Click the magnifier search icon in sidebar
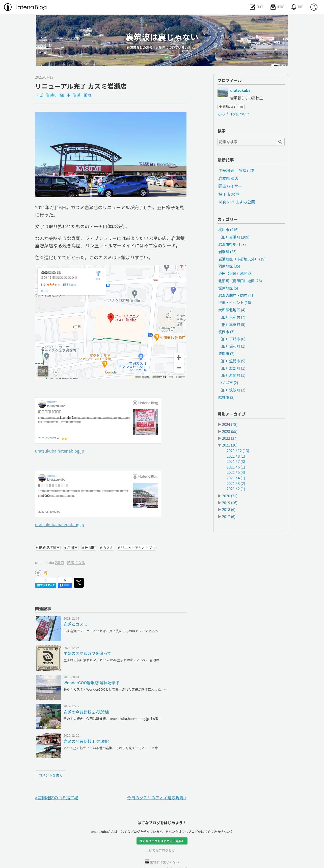Image resolution: width=324 pixels, height=868 pixels. (x=280, y=142)
